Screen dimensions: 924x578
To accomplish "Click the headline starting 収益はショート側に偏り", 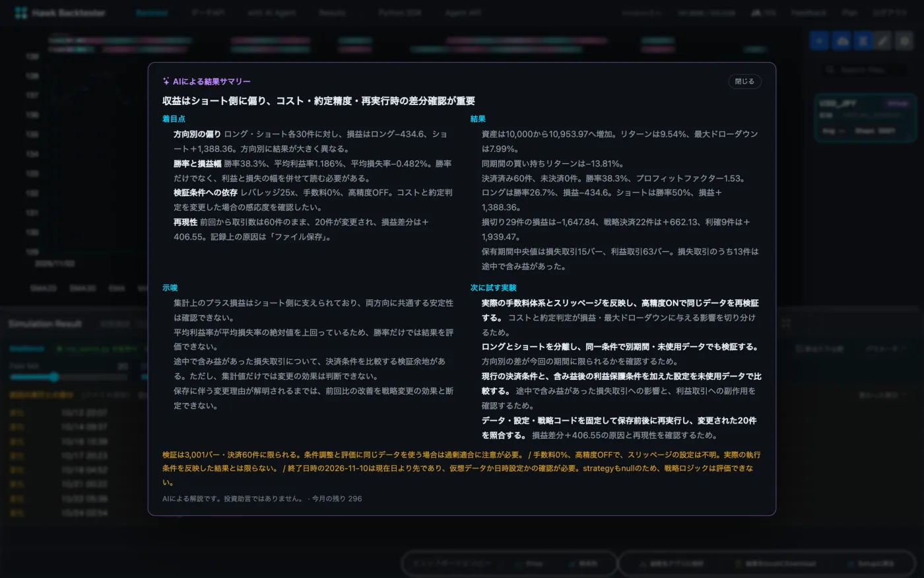I will click(319, 101).
